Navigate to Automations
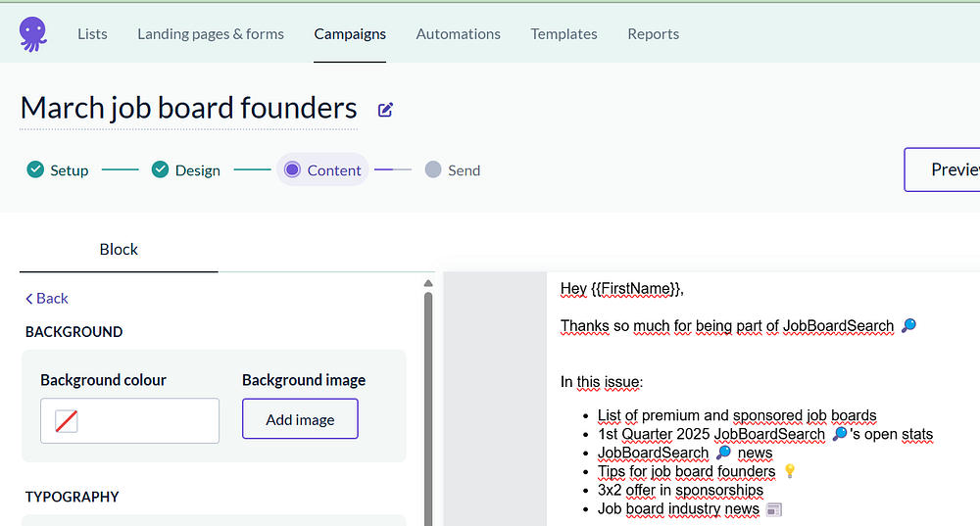Screen dimensions: 980x526 click(x=458, y=33)
